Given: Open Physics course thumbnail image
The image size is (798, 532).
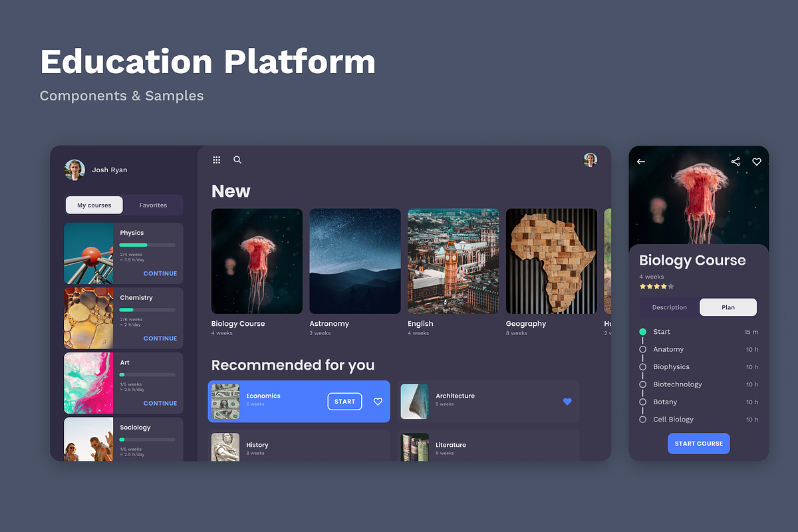Looking at the screenshot, I should click(x=88, y=254).
